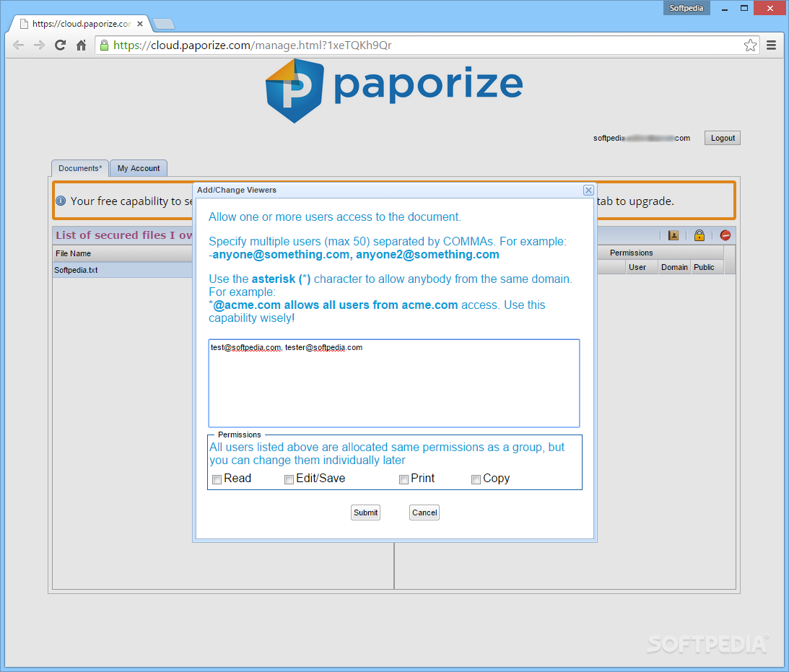Minimize the browser window
The image size is (789, 672).
tap(725, 8)
